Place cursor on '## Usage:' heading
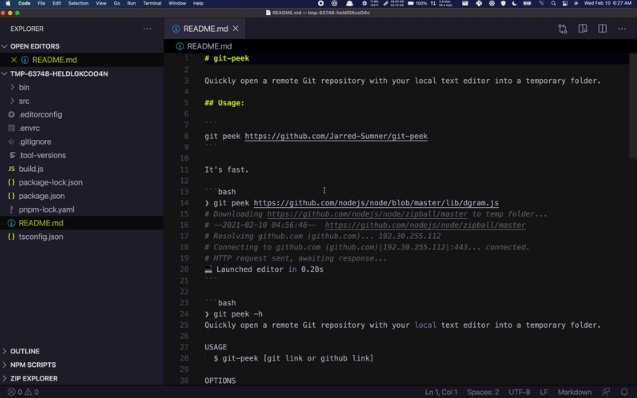The image size is (637, 398). [224, 103]
